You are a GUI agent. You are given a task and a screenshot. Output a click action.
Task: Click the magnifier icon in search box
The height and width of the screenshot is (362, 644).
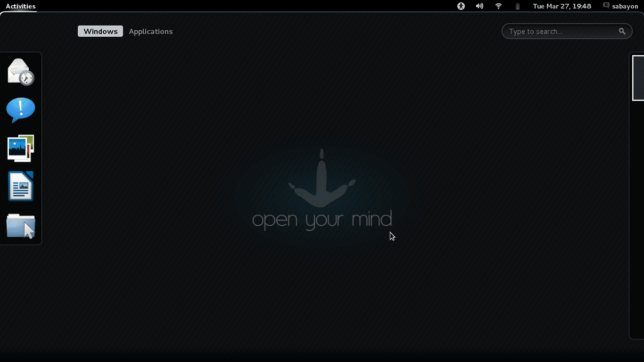[622, 31]
